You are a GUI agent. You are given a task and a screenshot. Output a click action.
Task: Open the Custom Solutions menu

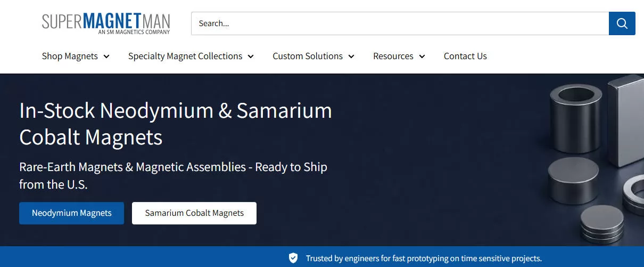coord(313,56)
